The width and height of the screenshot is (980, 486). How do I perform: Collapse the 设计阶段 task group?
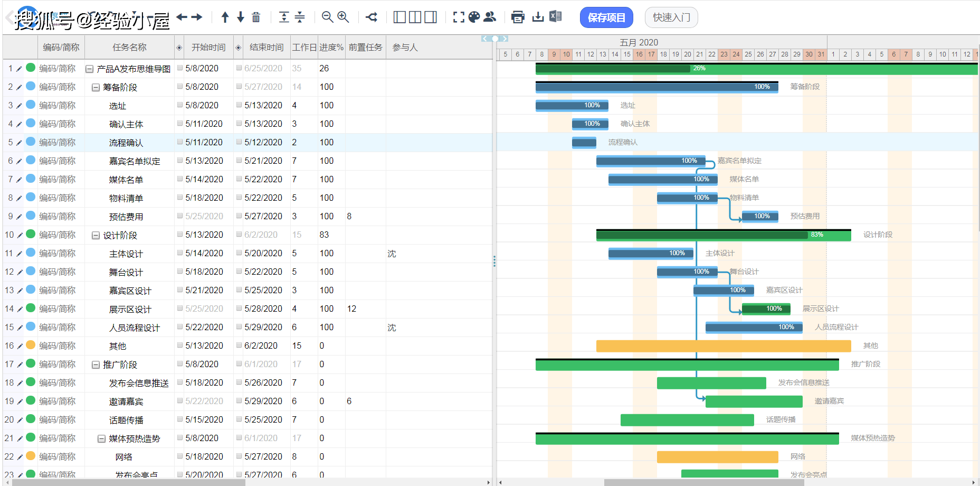pyautogui.click(x=96, y=235)
